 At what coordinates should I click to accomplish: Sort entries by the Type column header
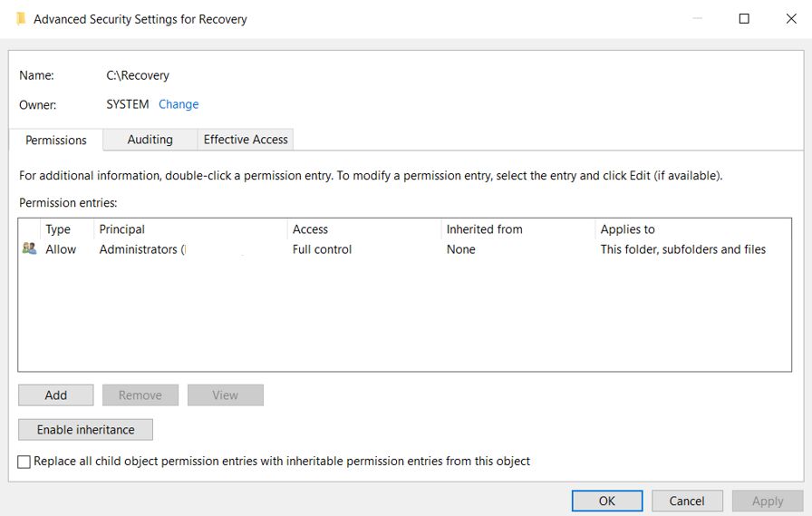coord(58,229)
